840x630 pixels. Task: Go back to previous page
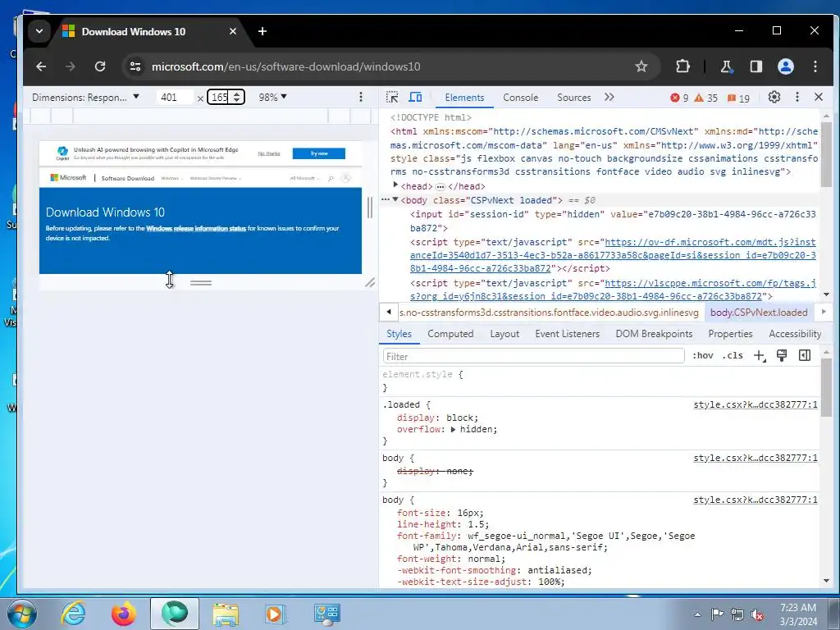(41, 66)
